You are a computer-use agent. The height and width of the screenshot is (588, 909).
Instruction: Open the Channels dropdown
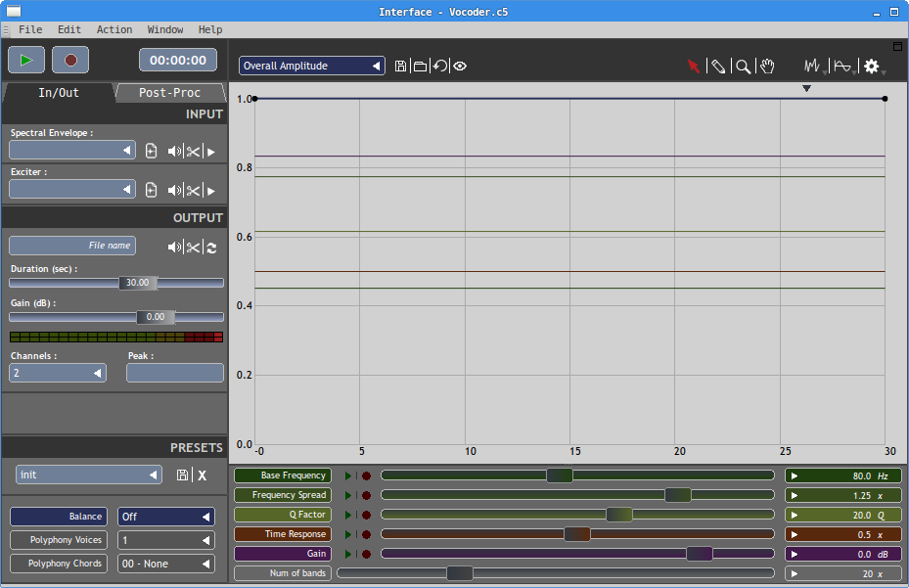pos(58,373)
